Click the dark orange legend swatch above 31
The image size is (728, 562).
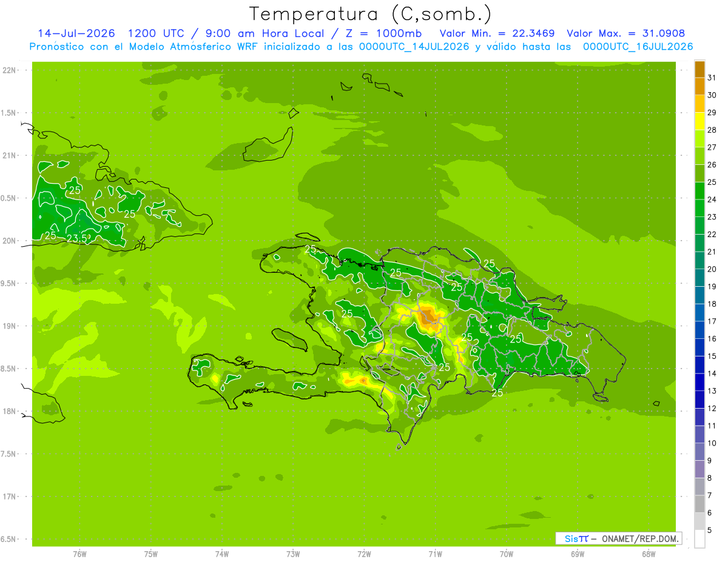pos(699,69)
